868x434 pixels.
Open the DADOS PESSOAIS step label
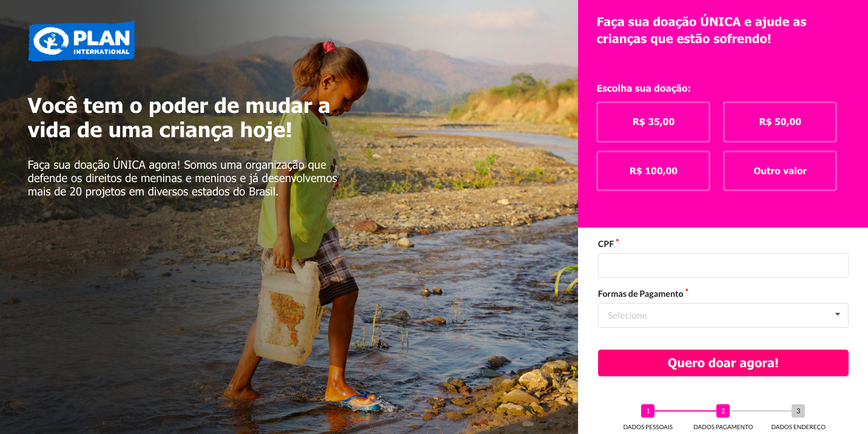coord(648,427)
